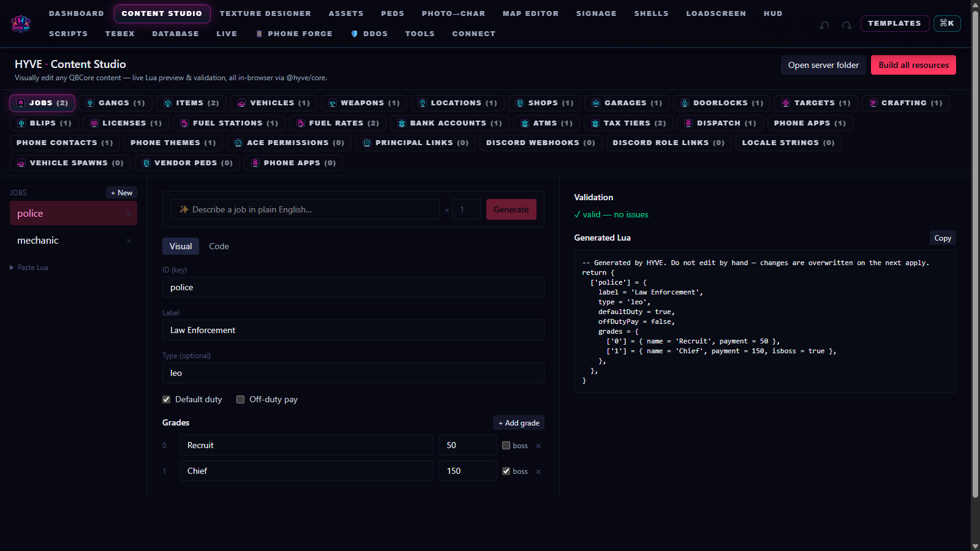Open the Phone Contacts category chip

[x=65, y=143]
